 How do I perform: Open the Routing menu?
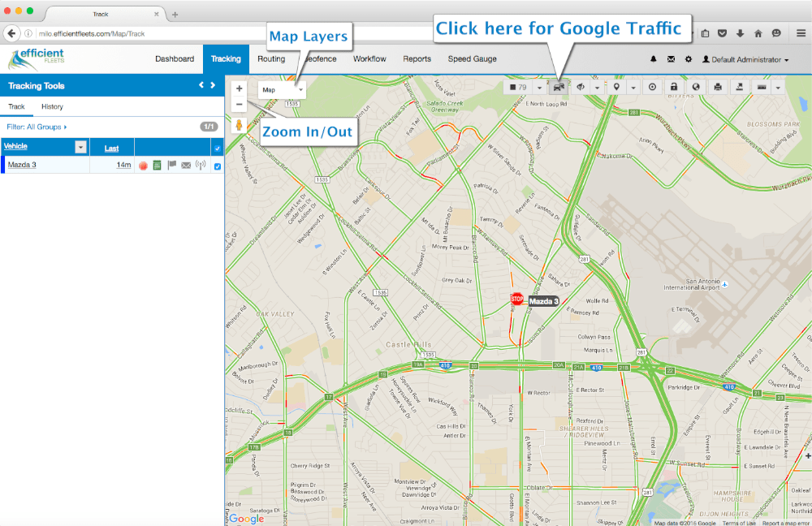(271, 59)
